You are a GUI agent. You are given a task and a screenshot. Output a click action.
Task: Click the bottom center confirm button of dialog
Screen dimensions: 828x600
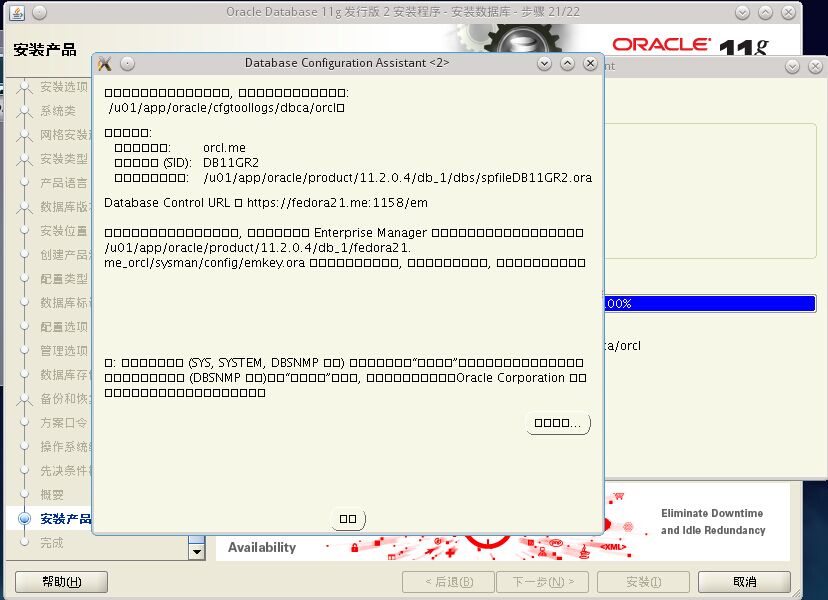tap(348, 519)
